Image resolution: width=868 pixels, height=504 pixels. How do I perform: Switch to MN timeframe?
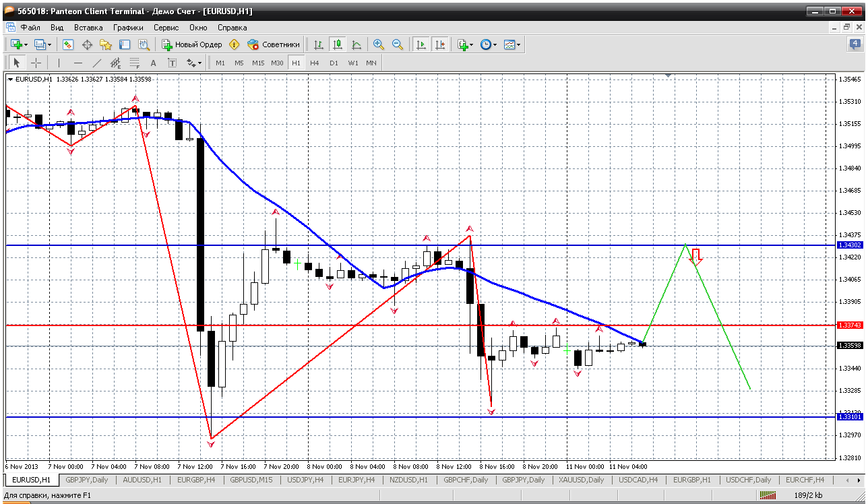371,63
